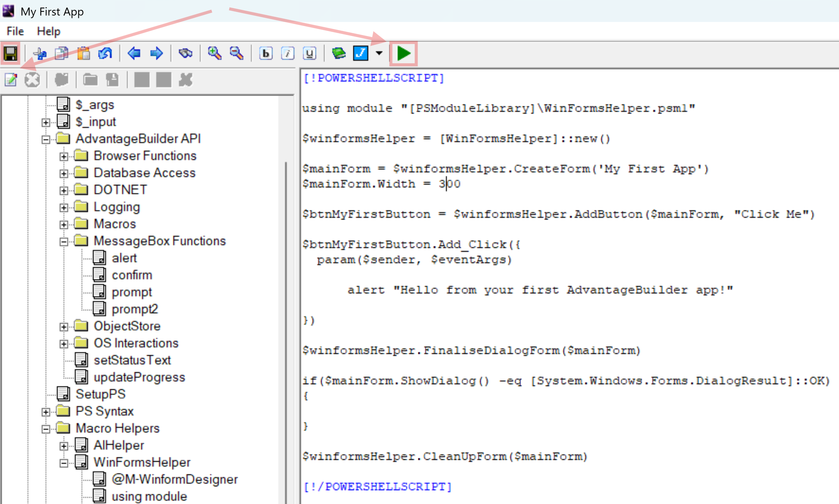Image resolution: width=839 pixels, height=504 pixels.
Task: Click the edit note pencil icon
Action: pos(11,80)
